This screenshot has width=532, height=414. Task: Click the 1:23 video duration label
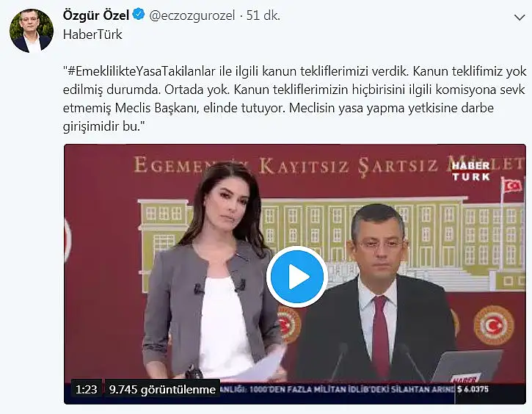(x=86, y=389)
